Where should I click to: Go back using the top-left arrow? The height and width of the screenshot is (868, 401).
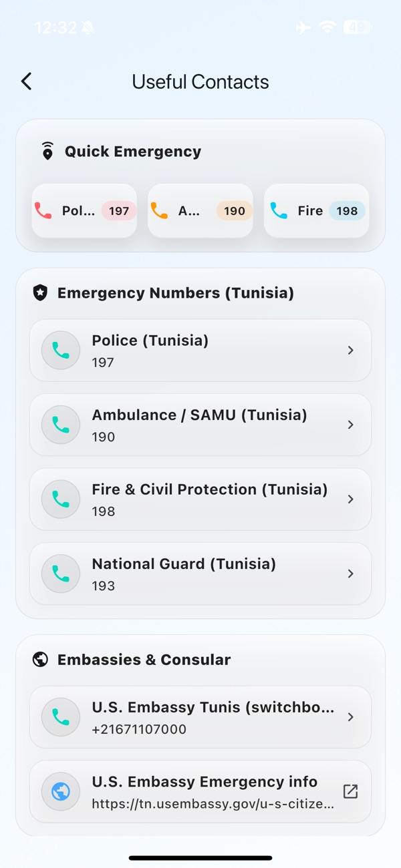point(26,81)
